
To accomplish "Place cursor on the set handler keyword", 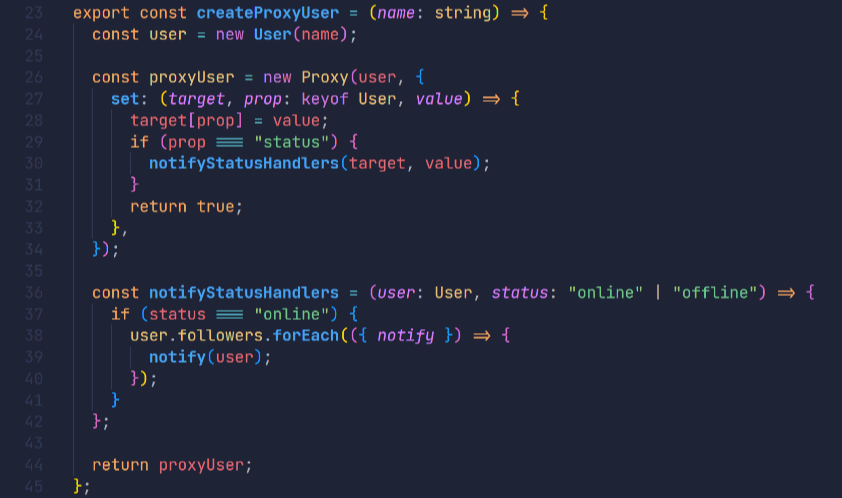I will [125, 99].
